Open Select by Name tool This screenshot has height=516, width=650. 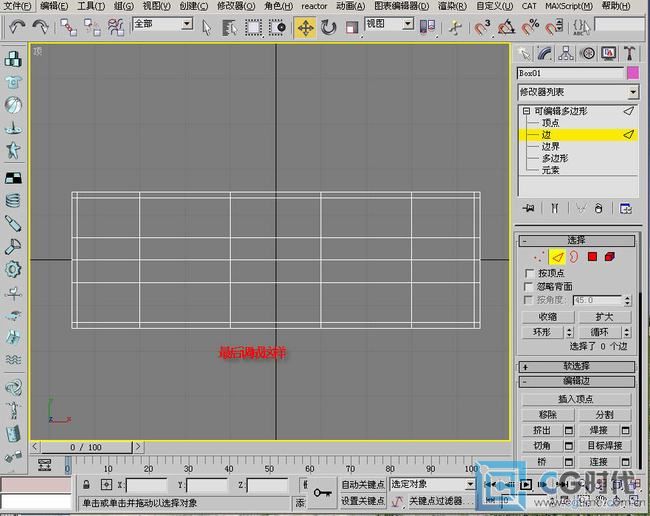pyautogui.click(x=229, y=28)
